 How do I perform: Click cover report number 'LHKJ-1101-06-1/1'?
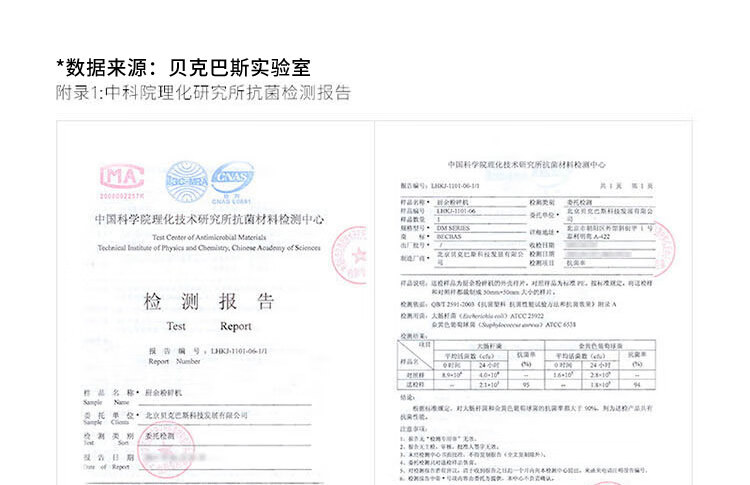[x=239, y=351]
